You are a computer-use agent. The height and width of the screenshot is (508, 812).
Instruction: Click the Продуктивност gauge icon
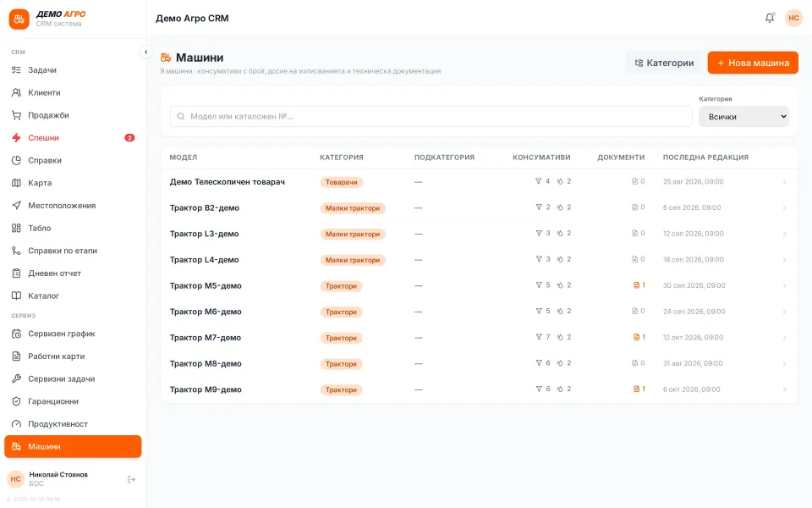[x=17, y=424]
